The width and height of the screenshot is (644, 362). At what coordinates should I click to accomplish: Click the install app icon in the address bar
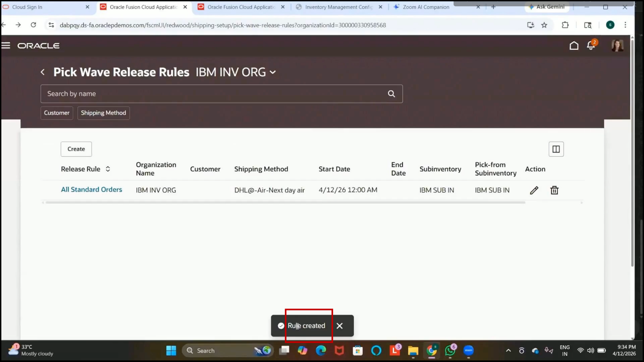530,25
